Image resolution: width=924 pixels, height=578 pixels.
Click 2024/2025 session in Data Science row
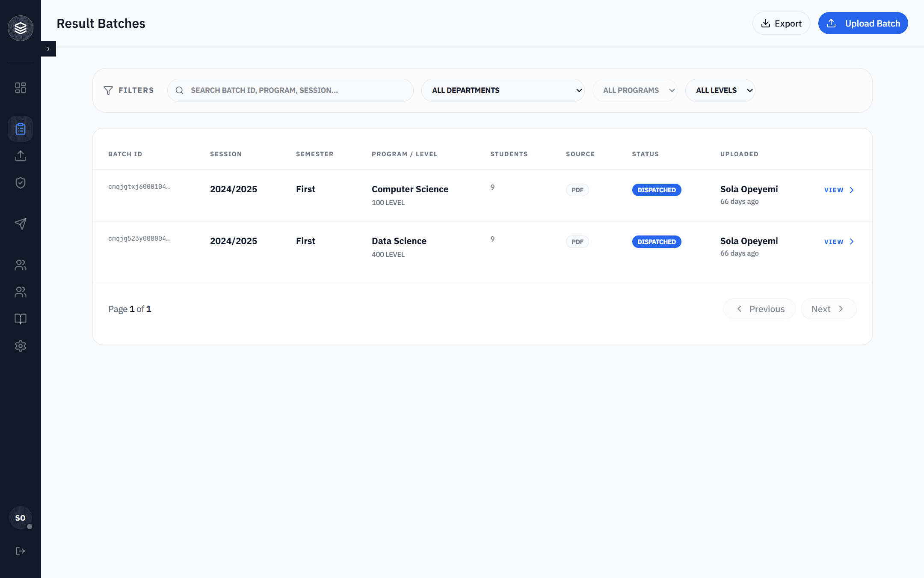pyautogui.click(x=234, y=241)
